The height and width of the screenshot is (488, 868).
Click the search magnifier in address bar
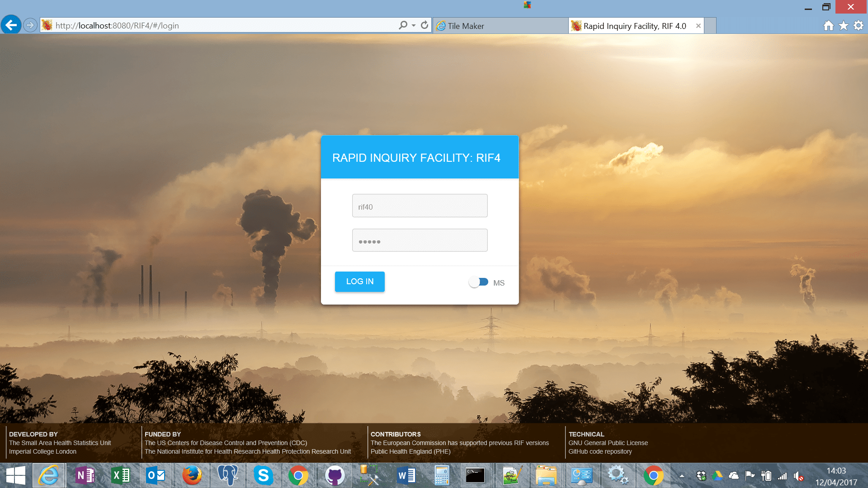(x=403, y=25)
